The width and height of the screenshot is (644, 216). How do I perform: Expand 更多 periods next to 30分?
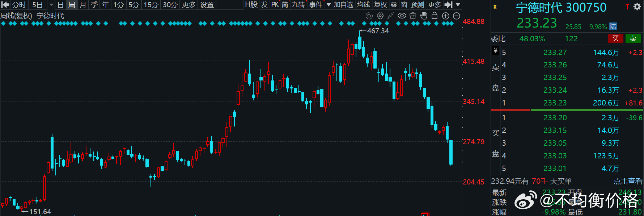189,5
